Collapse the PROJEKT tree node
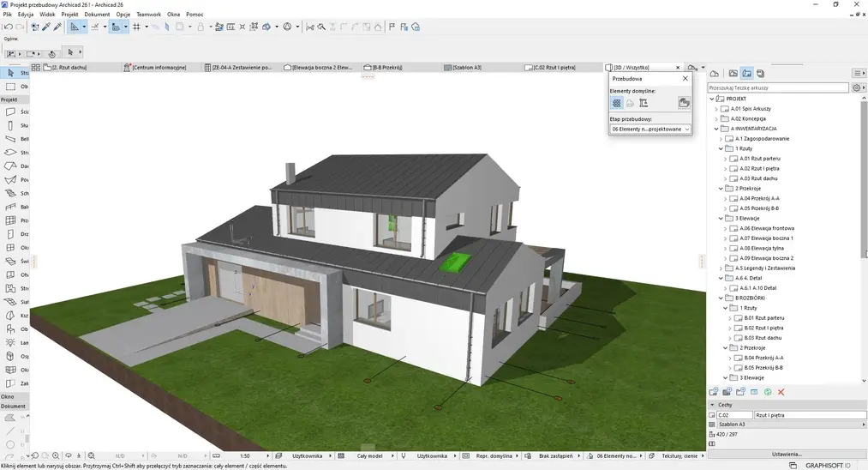868x470 pixels. click(x=712, y=99)
